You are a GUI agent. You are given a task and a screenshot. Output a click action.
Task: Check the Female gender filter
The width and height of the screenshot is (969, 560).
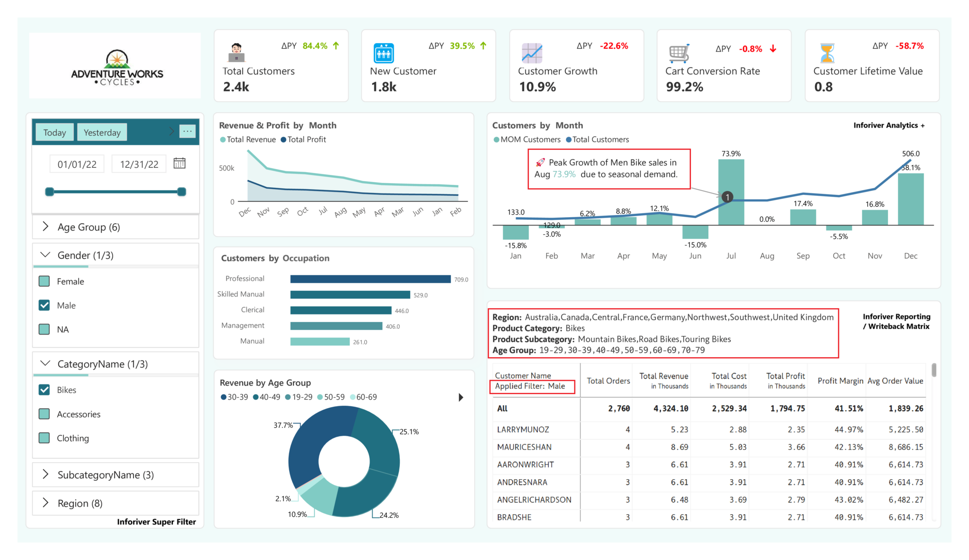point(44,281)
